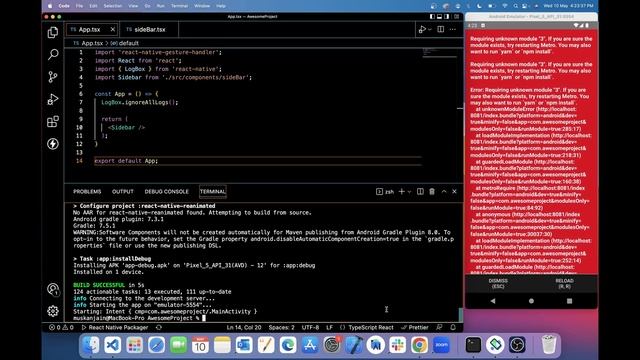Click Prettier status bar item

click(x=415, y=327)
